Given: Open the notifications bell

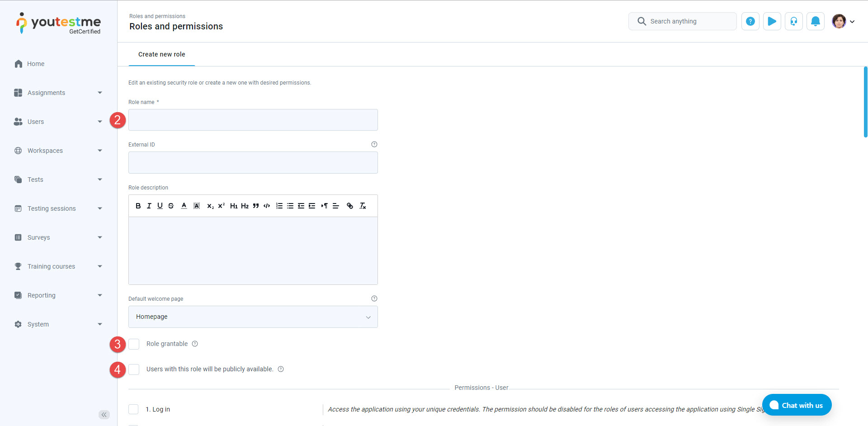Looking at the screenshot, I should pos(815,21).
